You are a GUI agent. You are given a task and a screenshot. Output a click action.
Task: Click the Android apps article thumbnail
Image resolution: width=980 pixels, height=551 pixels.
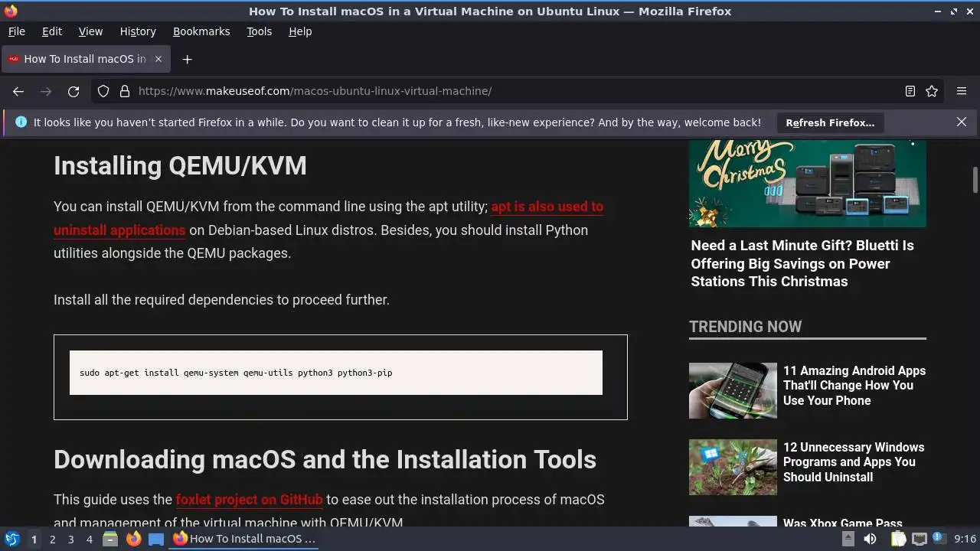pos(733,390)
